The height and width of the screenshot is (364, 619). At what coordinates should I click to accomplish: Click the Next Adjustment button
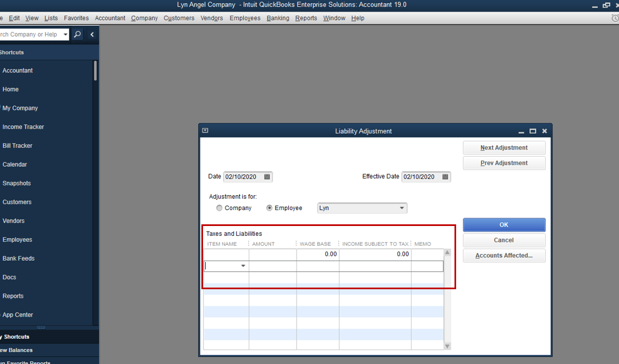pos(503,147)
